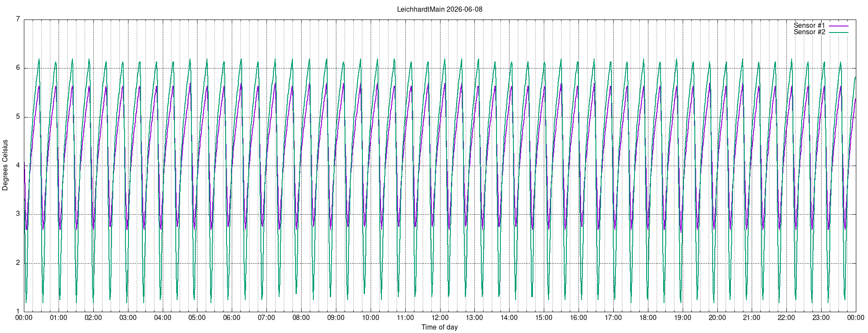
Task: Click the 6 value on temperature axis
Action: (18, 68)
